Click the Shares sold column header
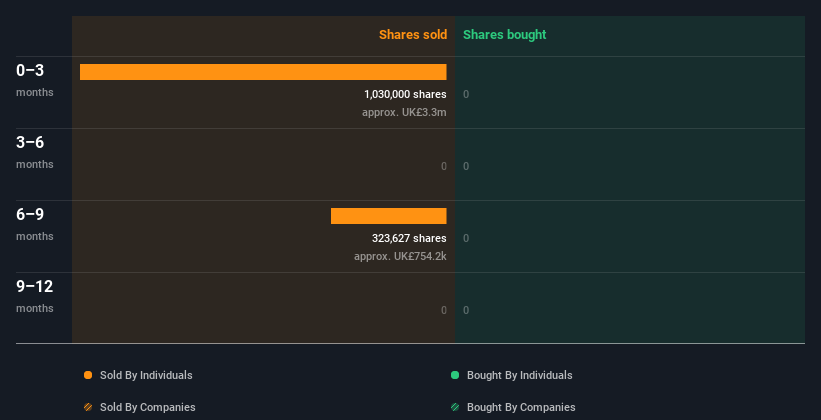 (413, 35)
